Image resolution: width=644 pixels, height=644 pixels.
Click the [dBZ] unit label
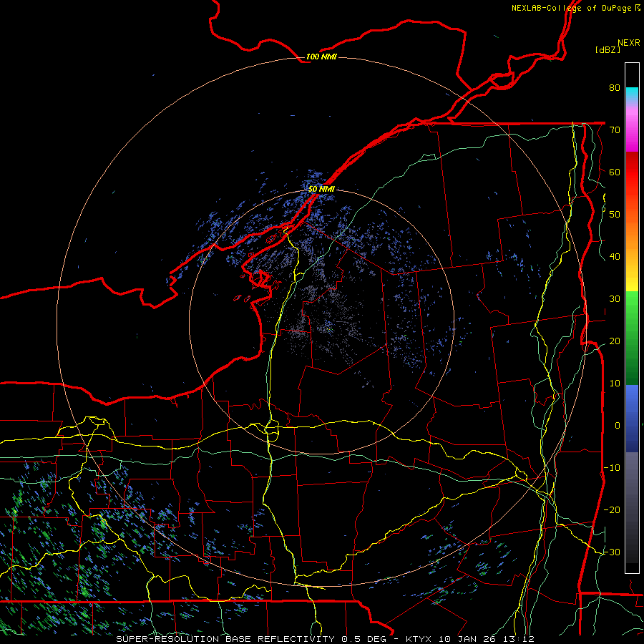(x=608, y=49)
